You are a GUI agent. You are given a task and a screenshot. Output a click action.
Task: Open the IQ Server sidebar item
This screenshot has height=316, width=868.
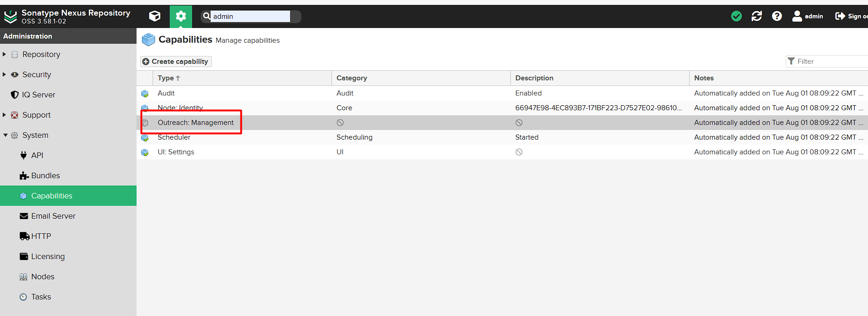(x=39, y=95)
